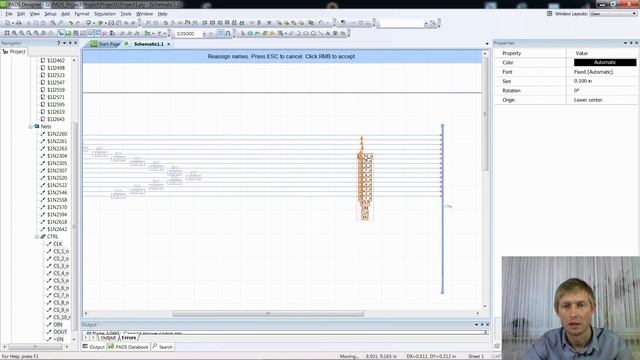Select the CLK net in CTRL
The height and width of the screenshot is (360, 640).
coord(58,244)
